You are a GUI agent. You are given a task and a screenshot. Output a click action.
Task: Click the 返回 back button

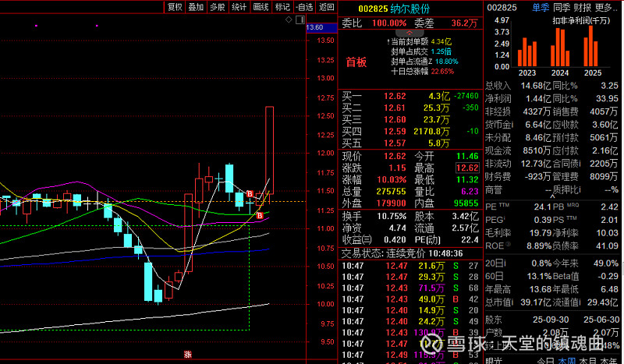pyautogui.click(x=327, y=7)
